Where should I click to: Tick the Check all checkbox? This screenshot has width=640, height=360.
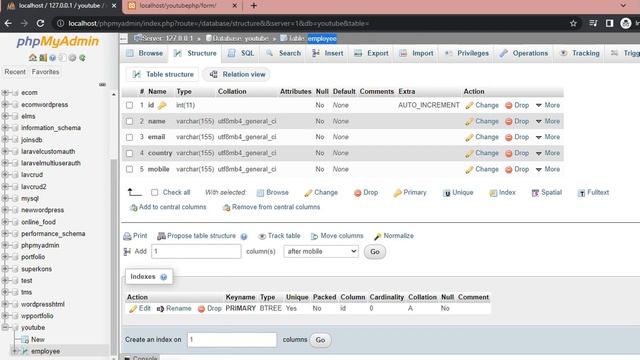(154, 192)
